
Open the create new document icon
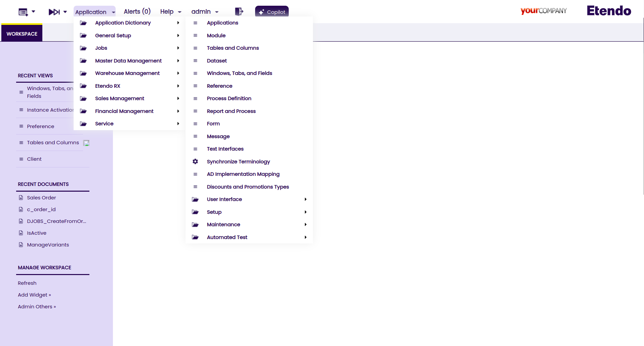tap(23, 12)
